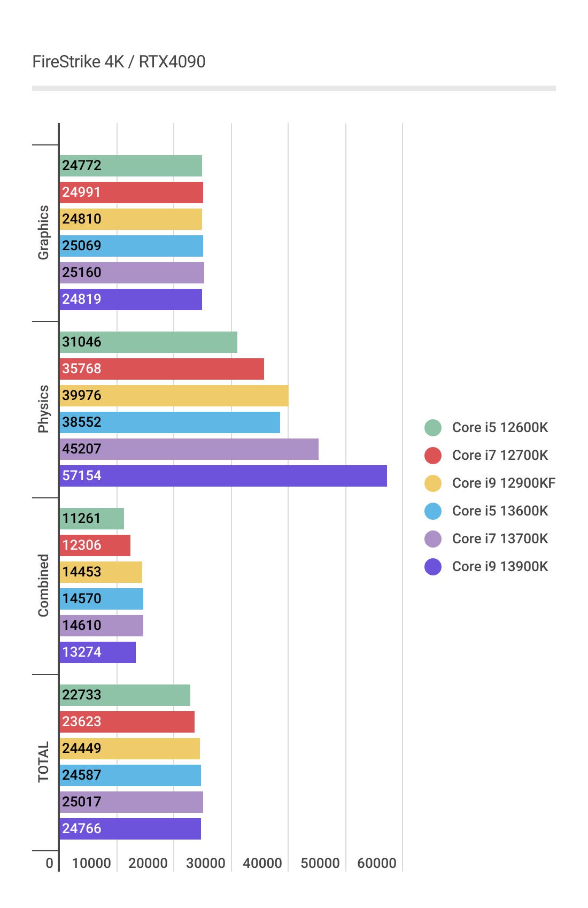
Task: Click the Combined bar showing 11261
Action: [91, 519]
